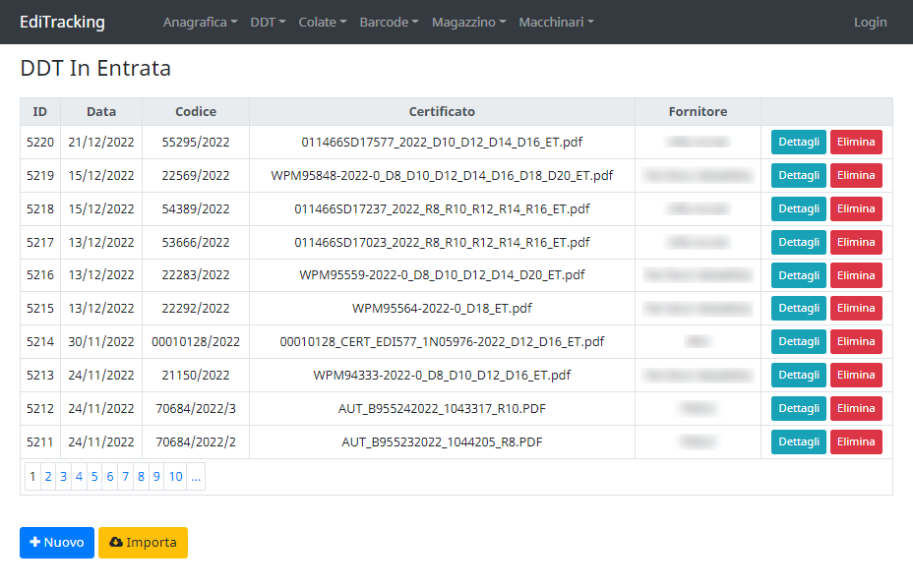Image resolution: width=913 pixels, height=588 pixels.
Task: Open Dettagli for row ID 5216
Action: 798,275
